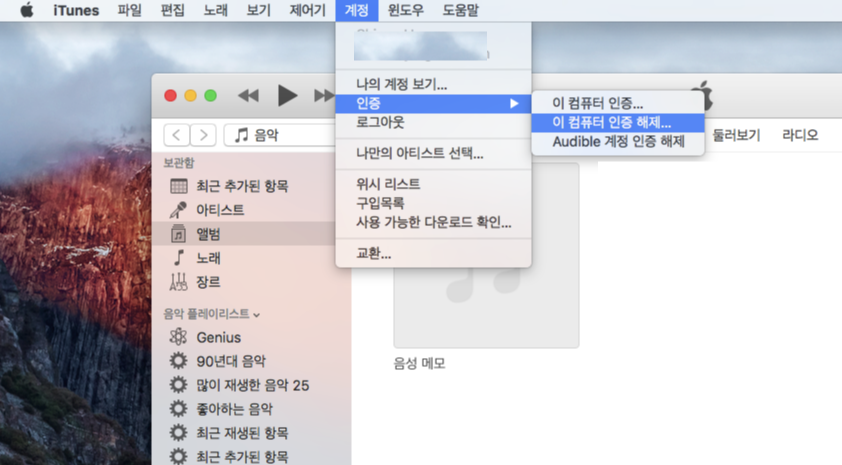Click the gear icon beside 최근 재생된 항목
The height and width of the screenshot is (465, 842).
178,433
